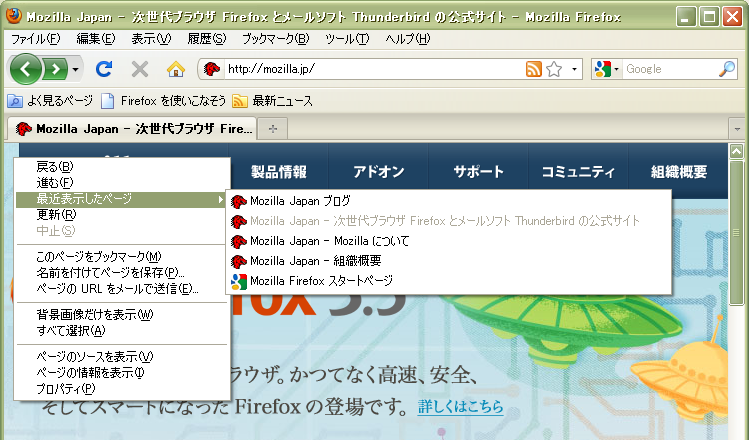Viewport: 749px width, 440px height.
Task: Open the ブックマーク(B) menu
Action: pyautogui.click(x=275, y=39)
